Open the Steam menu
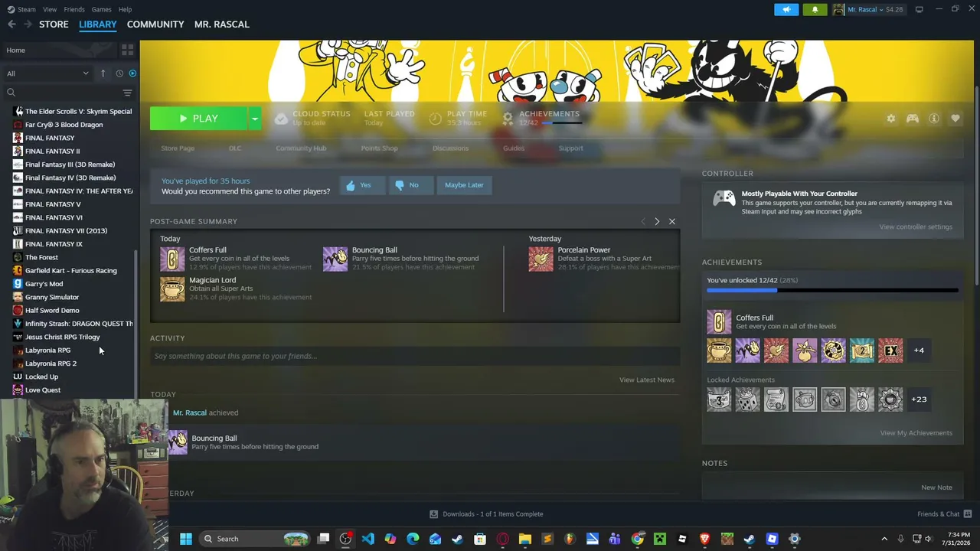Screen dimensions: 980x551 click(26, 9)
